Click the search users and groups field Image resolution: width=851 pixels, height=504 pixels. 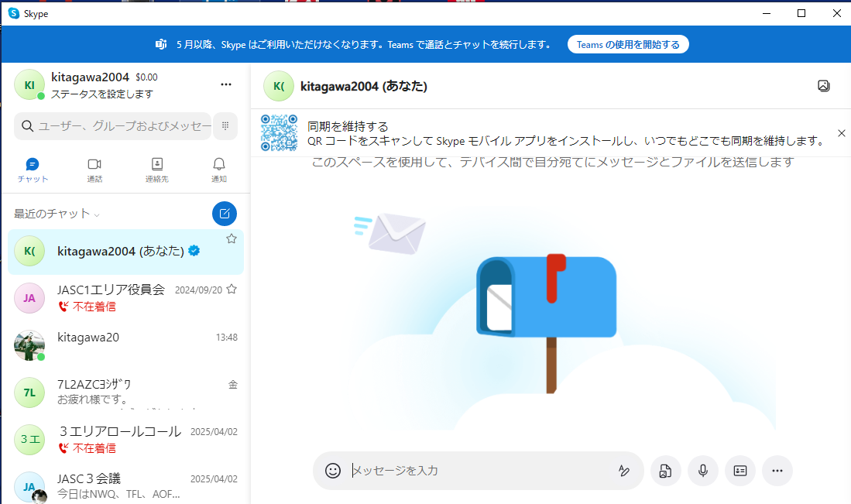(x=112, y=126)
